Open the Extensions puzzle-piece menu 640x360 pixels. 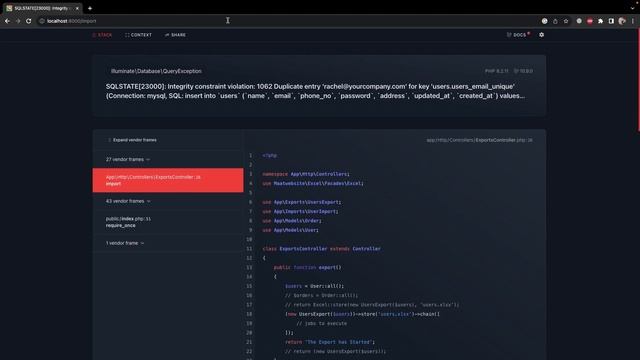600,21
